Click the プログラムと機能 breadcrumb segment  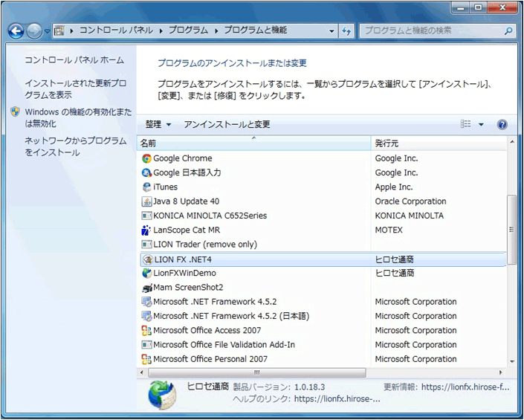click(256, 30)
